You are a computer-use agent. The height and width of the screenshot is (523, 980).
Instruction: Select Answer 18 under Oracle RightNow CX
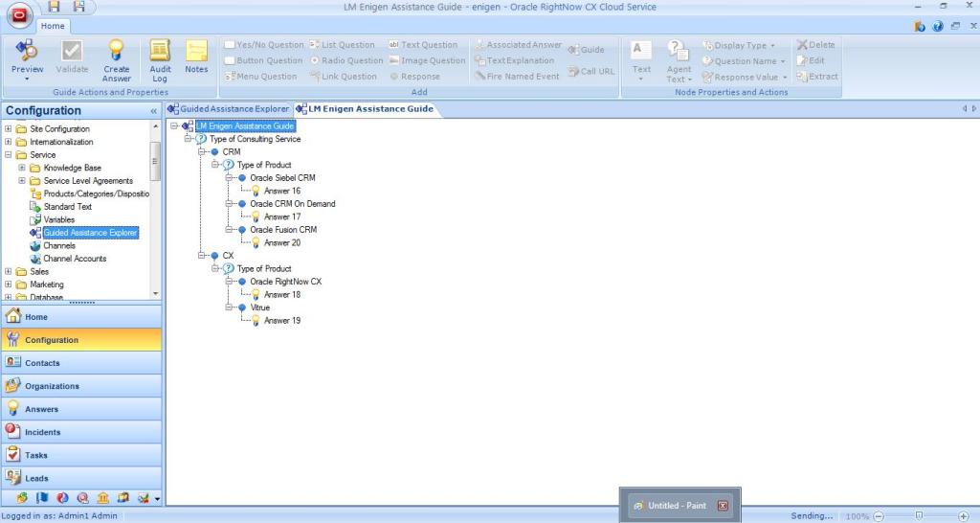coord(281,295)
